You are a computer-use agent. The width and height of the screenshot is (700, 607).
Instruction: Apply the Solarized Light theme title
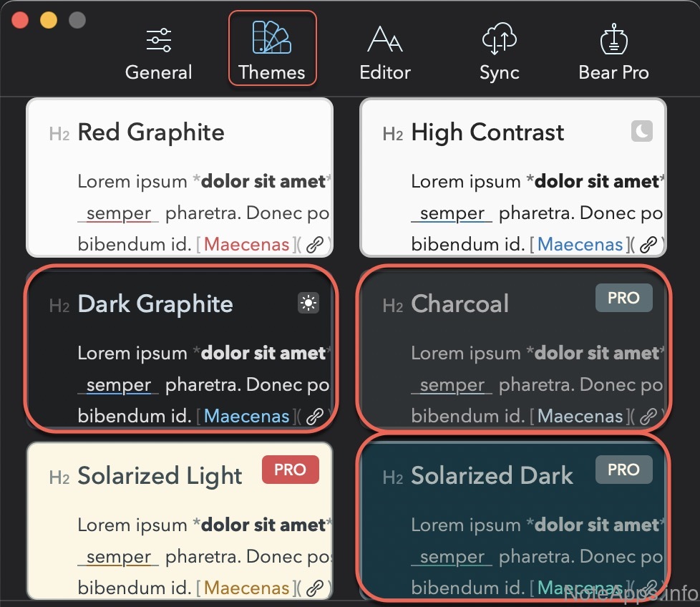[x=160, y=476]
